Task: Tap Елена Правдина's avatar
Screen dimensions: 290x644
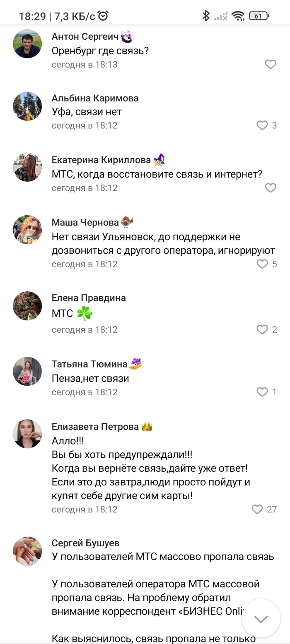Action: (x=27, y=306)
